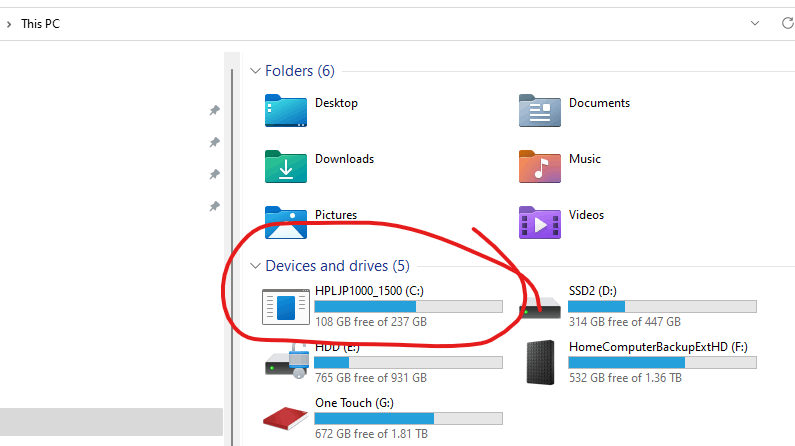Open the Music folder icon

pyautogui.click(x=539, y=167)
